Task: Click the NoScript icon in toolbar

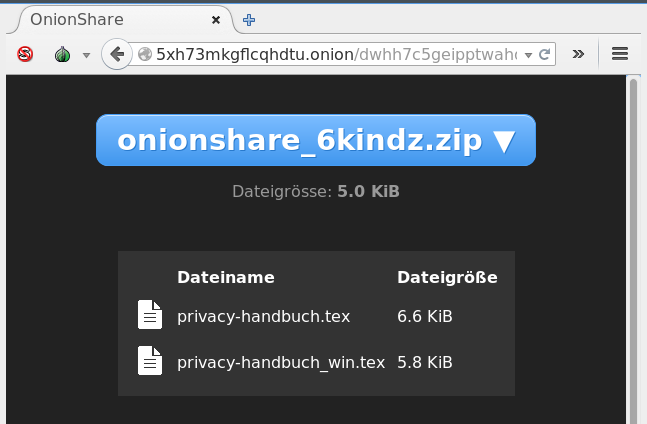Action: [25, 54]
